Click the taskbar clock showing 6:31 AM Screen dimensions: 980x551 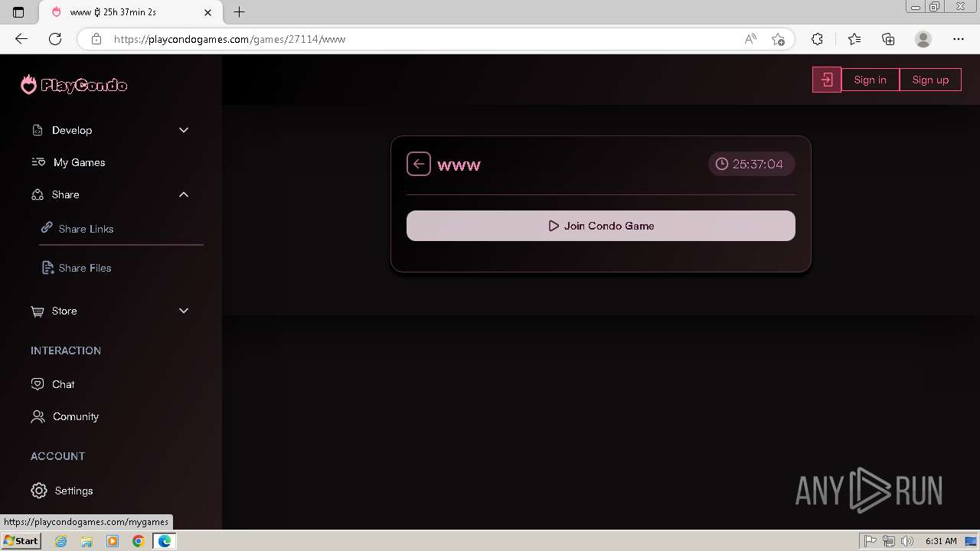941,541
